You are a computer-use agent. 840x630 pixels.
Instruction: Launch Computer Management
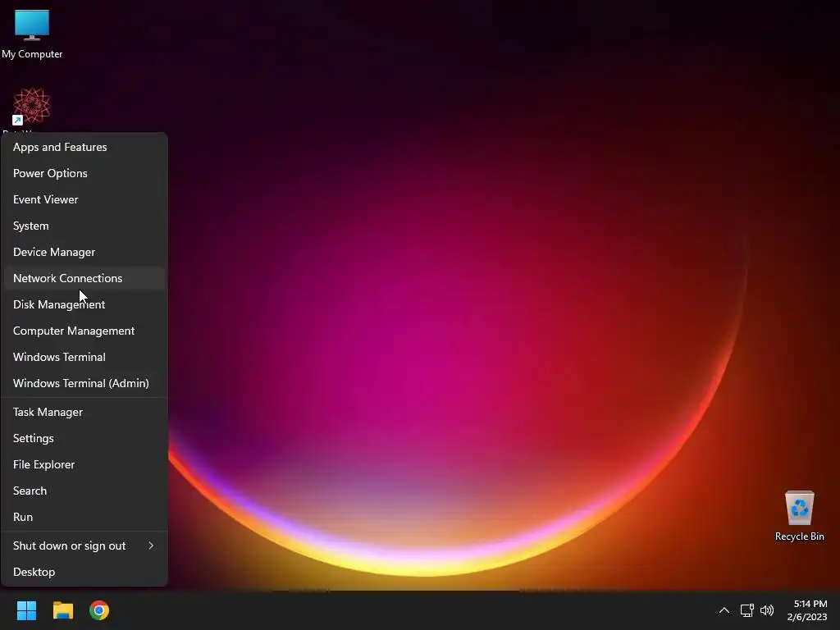84,331
